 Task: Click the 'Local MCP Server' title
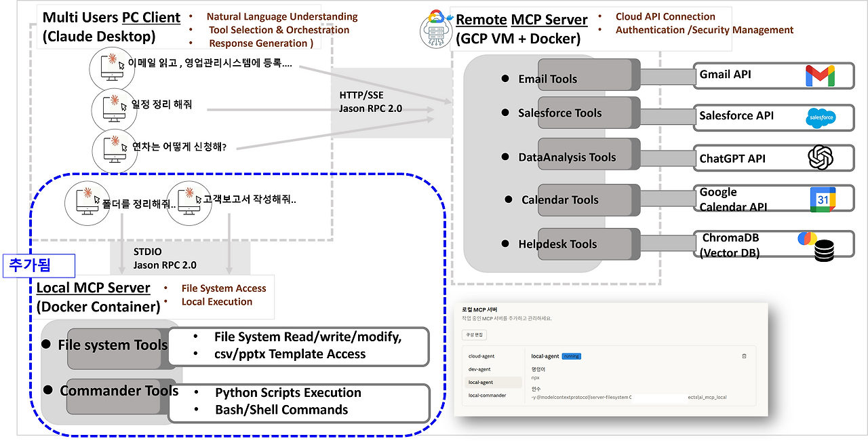click(x=94, y=289)
